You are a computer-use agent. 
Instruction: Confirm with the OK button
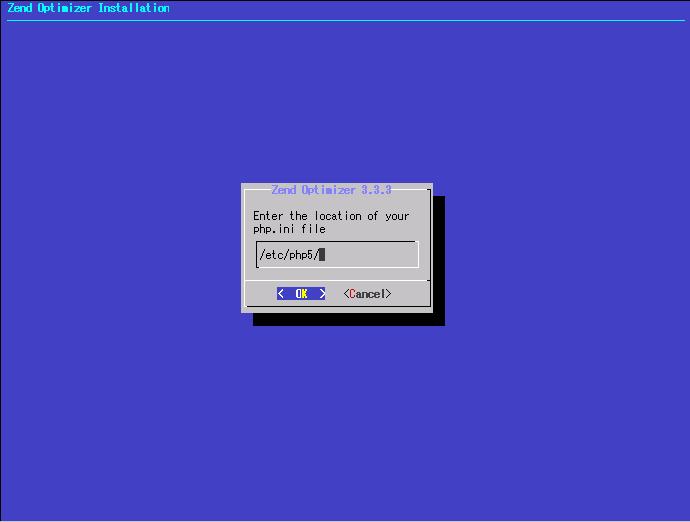301,294
